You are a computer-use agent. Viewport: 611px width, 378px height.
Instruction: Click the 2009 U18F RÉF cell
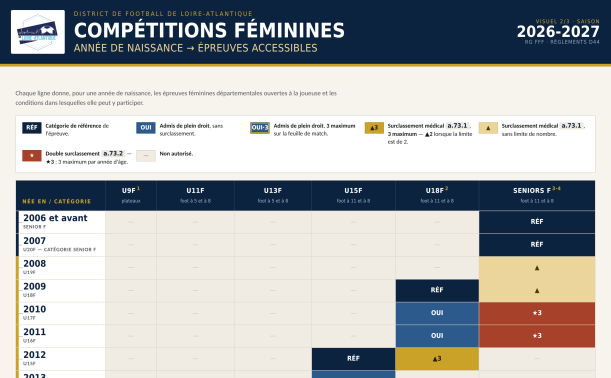click(x=437, y=290)
